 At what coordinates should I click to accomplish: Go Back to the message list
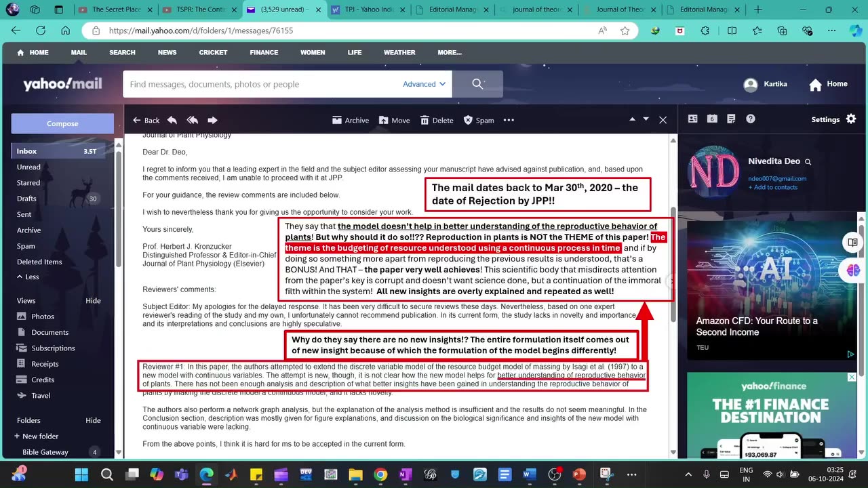point(146,120)
